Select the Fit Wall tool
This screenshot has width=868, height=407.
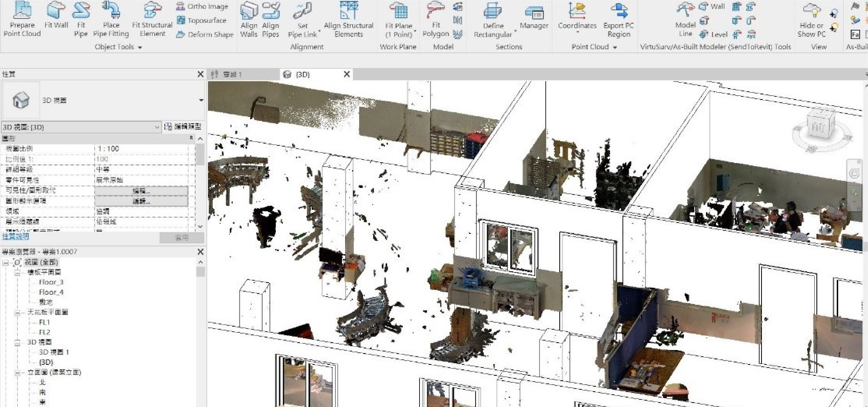[56, 15]
